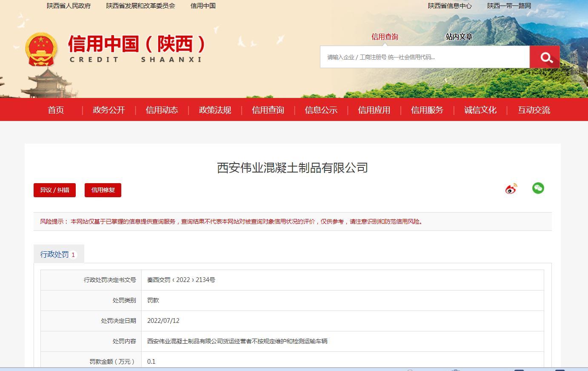Click the 异议/纠错 button
588x371 pixels.
54,190
